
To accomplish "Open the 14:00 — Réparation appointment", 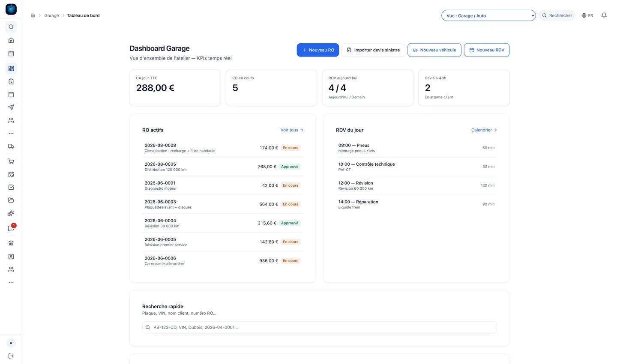I will 416,204.
